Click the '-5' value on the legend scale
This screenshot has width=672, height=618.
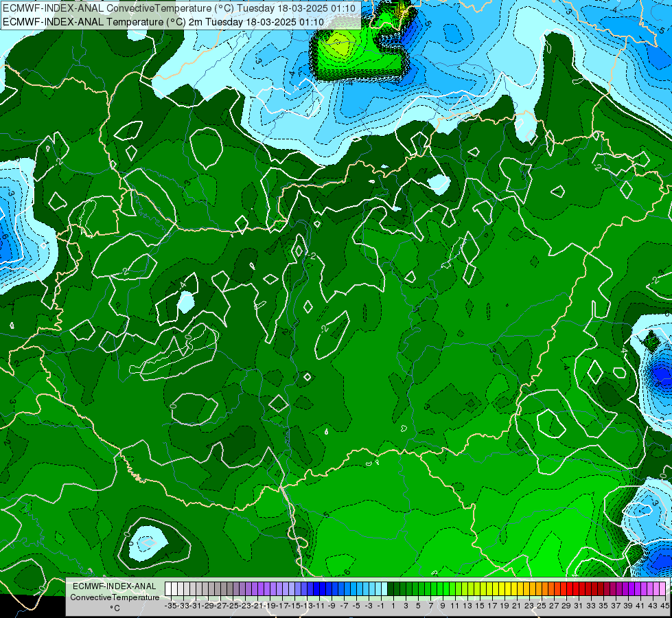coord(356,606)
